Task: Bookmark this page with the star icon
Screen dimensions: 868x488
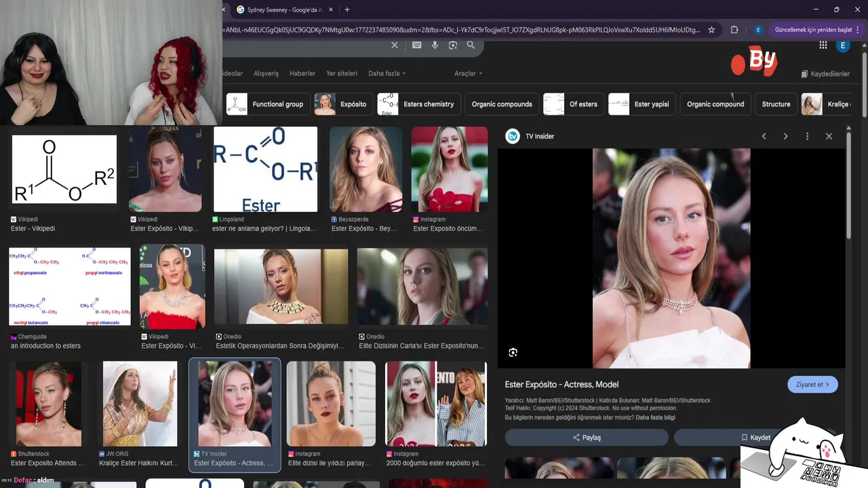Action: [711, 30]
